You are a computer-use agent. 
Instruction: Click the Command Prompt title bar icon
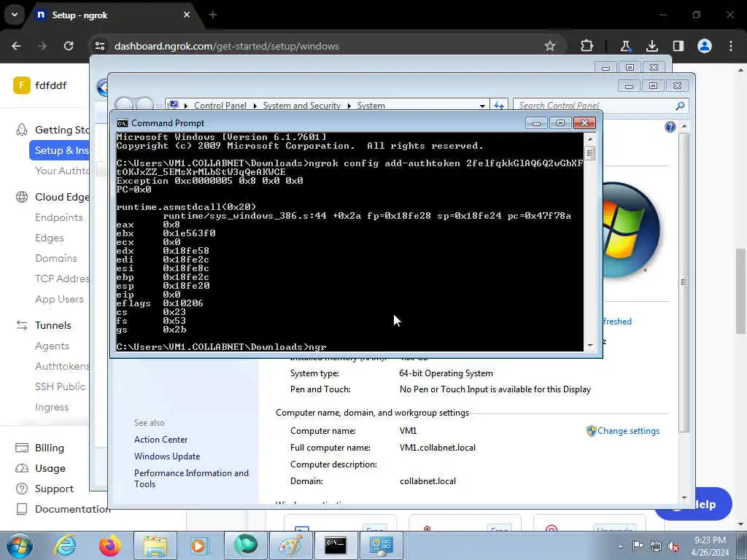(123, 123)
